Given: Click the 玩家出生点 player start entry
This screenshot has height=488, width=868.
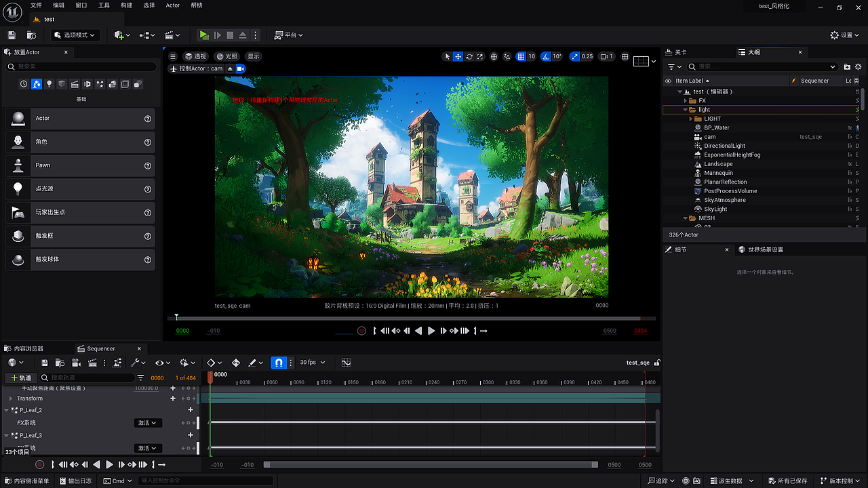Looking at the screenshot, I should tap(81, 212).
